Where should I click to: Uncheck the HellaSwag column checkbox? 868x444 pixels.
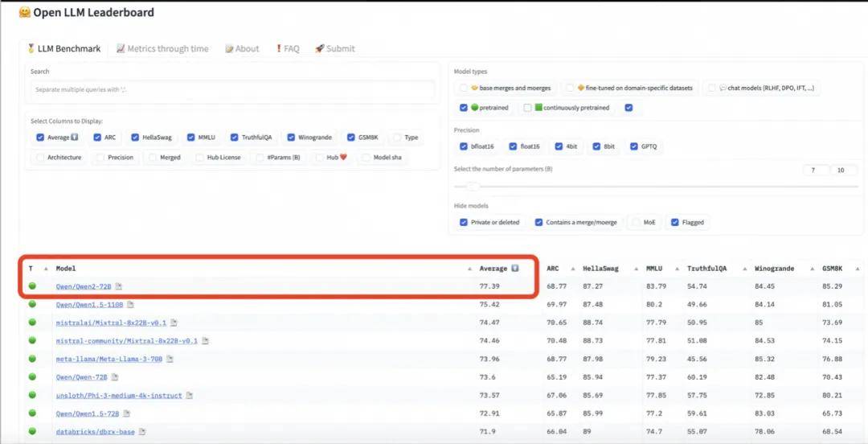coord(135,138)
